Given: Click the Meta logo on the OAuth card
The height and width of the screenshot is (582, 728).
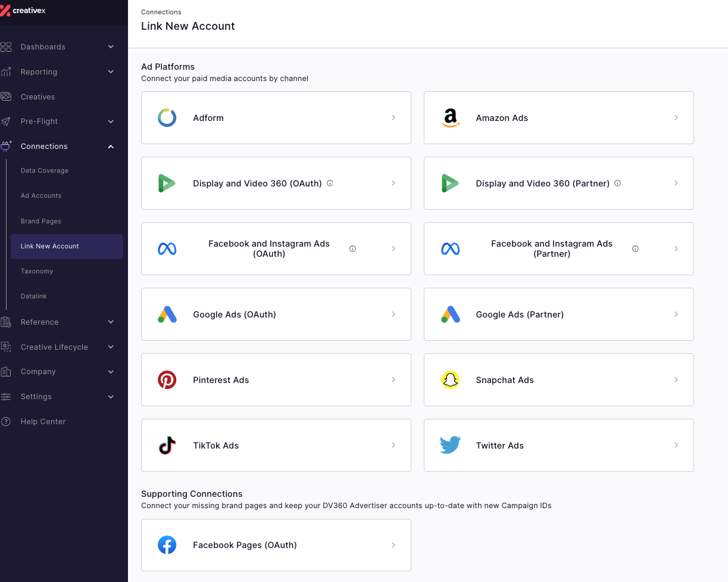Looking at the screenshot, I should tap(167, 249).
